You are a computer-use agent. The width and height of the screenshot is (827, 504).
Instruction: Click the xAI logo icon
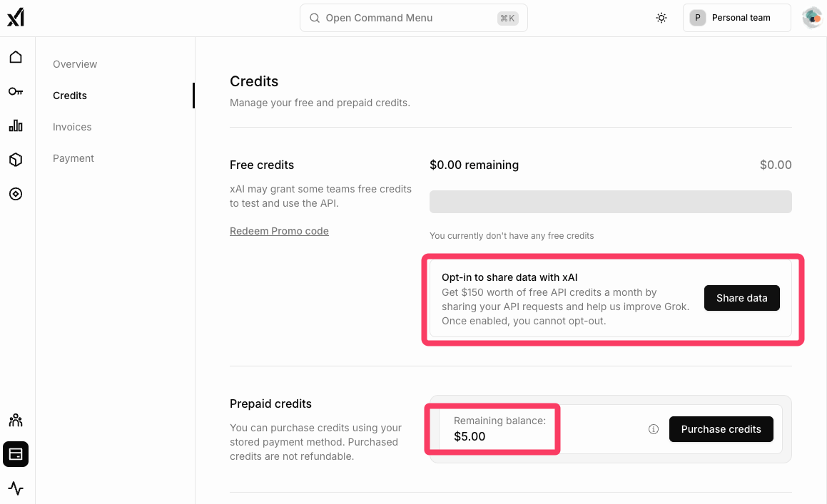[x=16, y=18]
